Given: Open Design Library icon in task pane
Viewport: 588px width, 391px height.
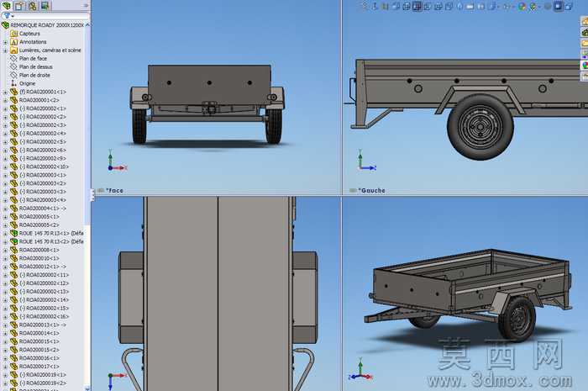Looking at the screenshot, I should pyautogui.click(x=585, y=33).
